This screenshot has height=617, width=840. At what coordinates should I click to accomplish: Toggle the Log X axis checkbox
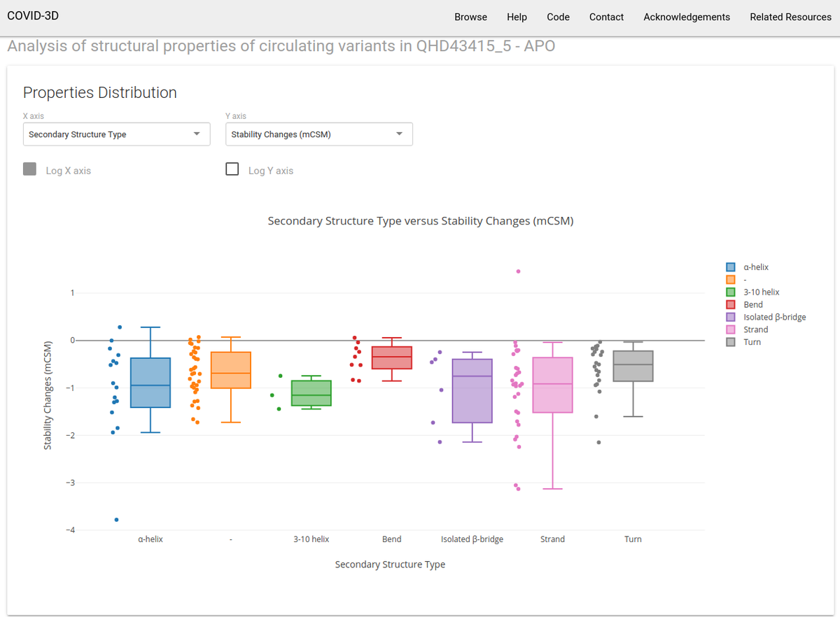click(29, 169)
